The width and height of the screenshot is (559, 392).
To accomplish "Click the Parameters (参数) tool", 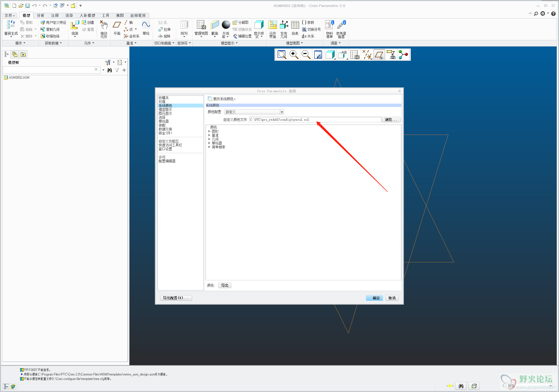I will point(308,22).
